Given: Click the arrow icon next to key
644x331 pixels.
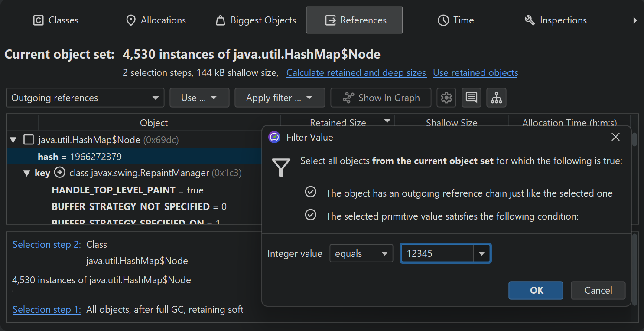Looking at the screenshot, I should (60, 173).
